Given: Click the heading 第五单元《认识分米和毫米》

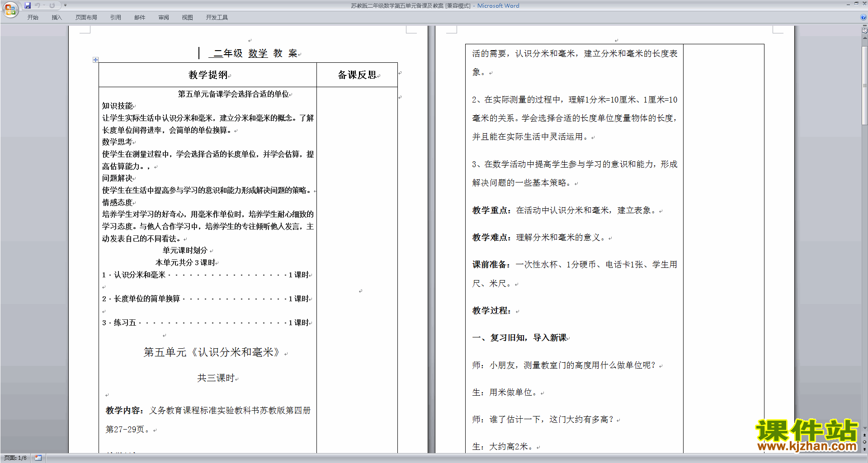Looking at the screenshot, I should [x=212, y=352].
